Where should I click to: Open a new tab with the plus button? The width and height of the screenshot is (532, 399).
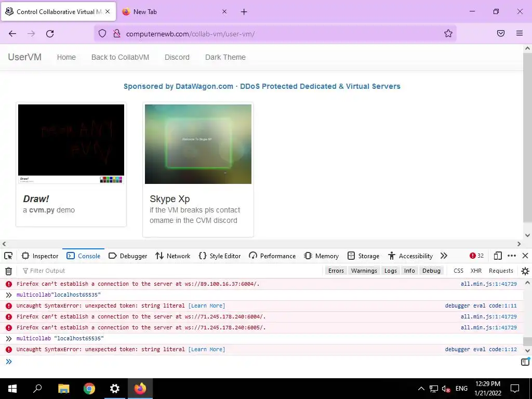244,12
